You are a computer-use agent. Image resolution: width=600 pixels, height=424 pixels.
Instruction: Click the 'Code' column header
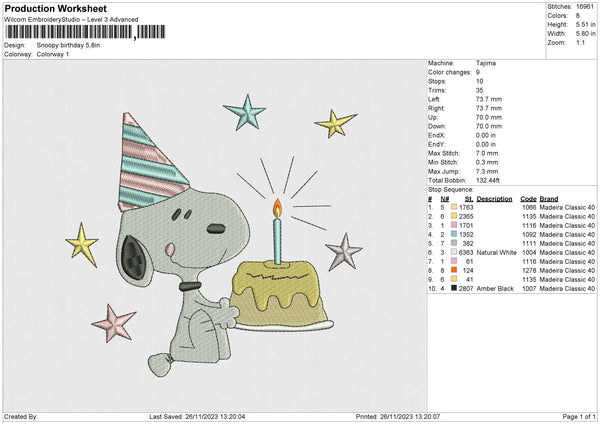(528, 199)
